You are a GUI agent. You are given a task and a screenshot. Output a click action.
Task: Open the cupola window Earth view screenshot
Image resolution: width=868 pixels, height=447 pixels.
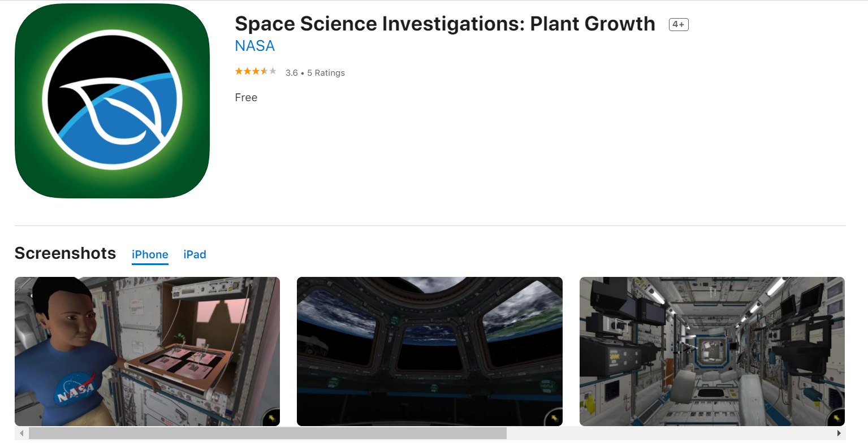click(429, 351)
